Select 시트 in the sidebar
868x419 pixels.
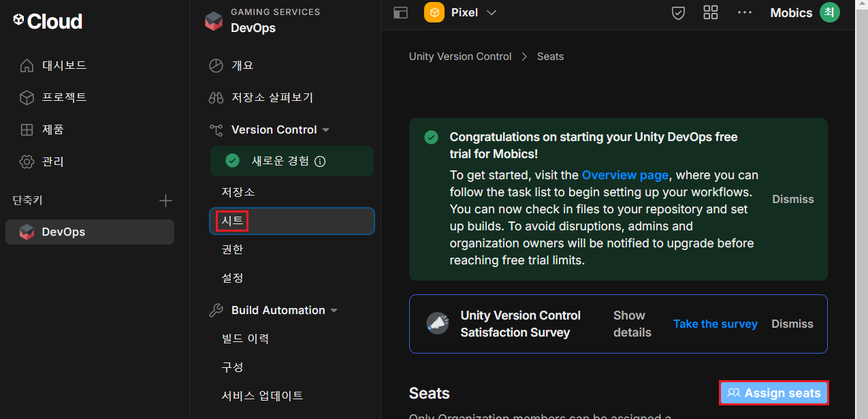point(291,221)
